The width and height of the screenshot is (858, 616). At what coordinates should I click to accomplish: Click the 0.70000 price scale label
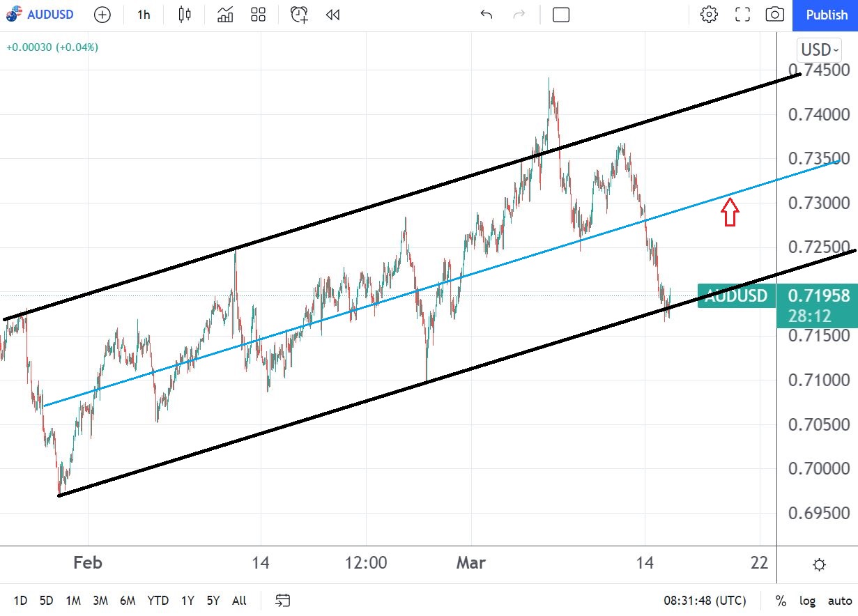click(x=819, y=468)
